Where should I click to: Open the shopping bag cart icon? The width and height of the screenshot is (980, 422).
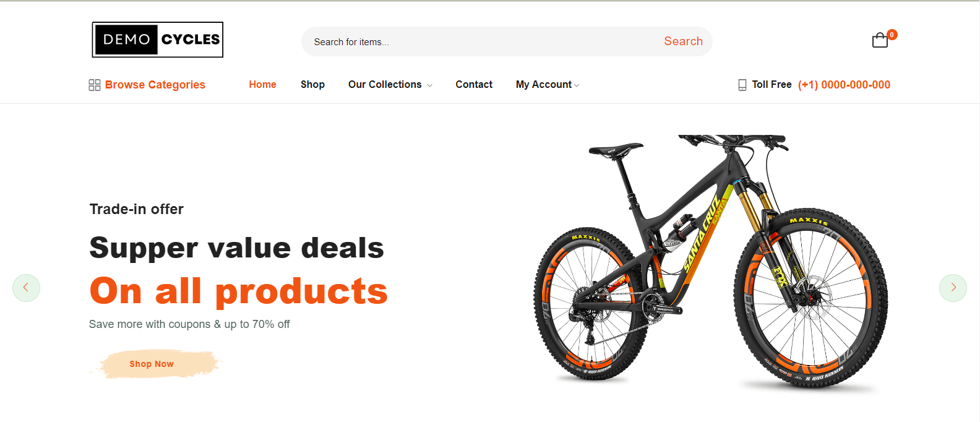pyautogui.click(x=880, y=41)
